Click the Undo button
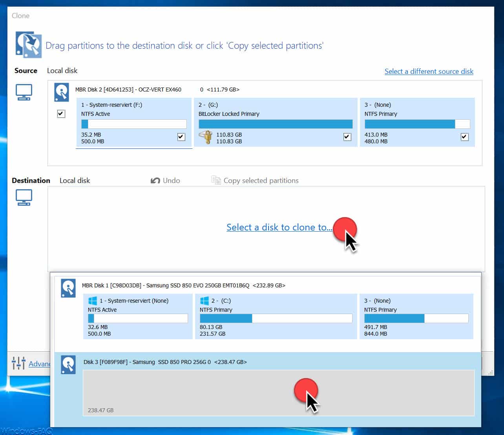This screenshot has width=504, height=435. point(165,181)
